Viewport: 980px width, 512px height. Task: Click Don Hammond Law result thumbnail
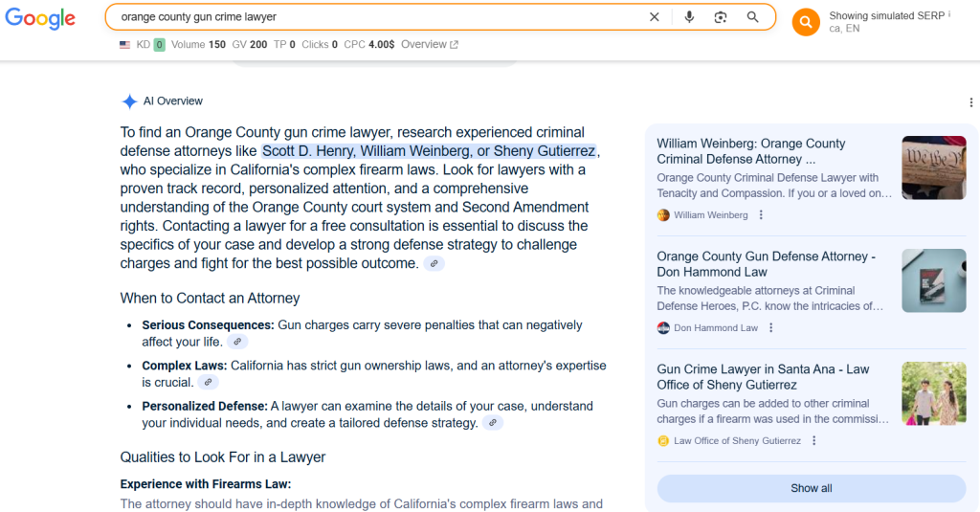tap(934, 280)
